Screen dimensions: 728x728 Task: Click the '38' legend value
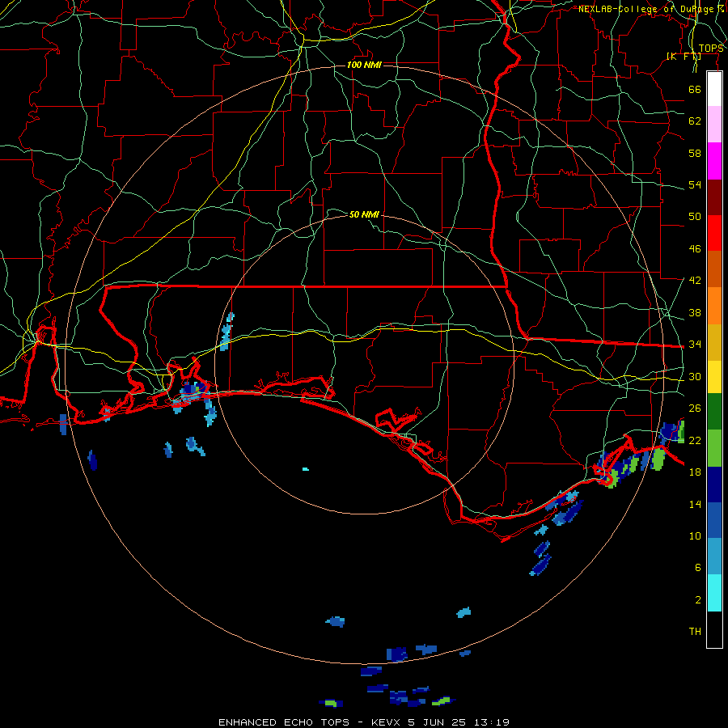click(695, 313)
